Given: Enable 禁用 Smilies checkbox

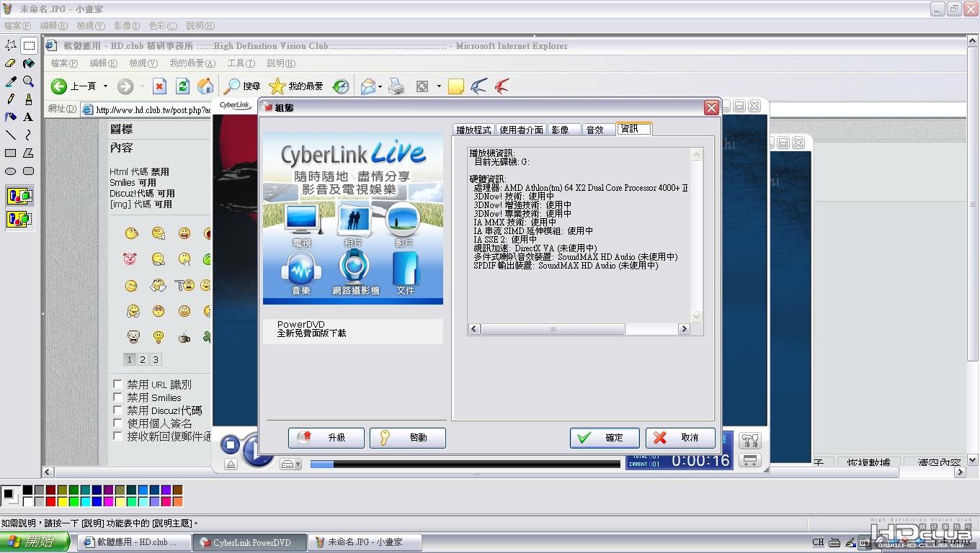Looking at the screenshot, I should [117, 397].
